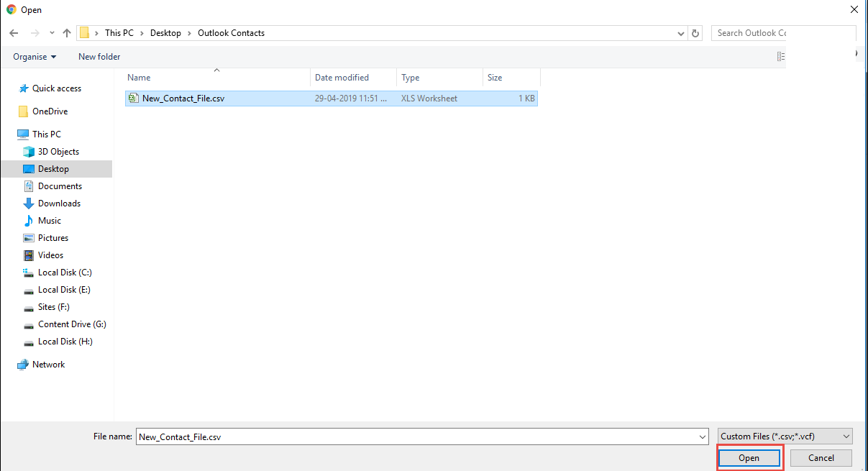Select OneDrive in navigation pane

[50, 111]
